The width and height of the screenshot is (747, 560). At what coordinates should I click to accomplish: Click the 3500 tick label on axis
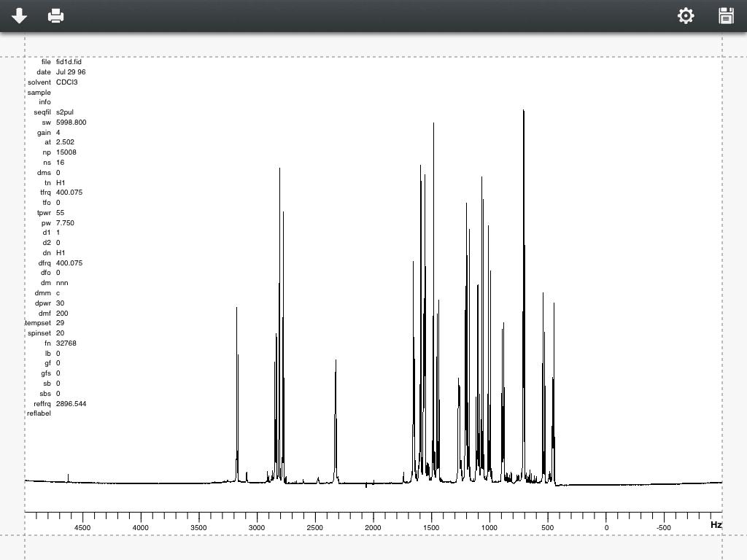[198, 528]
